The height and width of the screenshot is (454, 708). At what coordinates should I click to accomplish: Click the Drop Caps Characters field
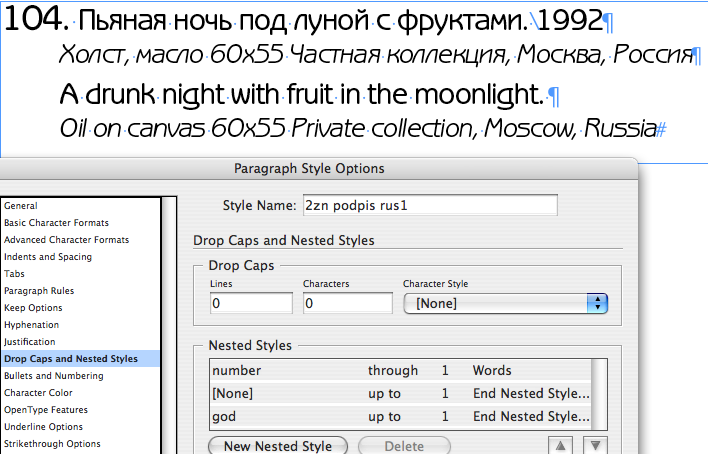point(347,303)
